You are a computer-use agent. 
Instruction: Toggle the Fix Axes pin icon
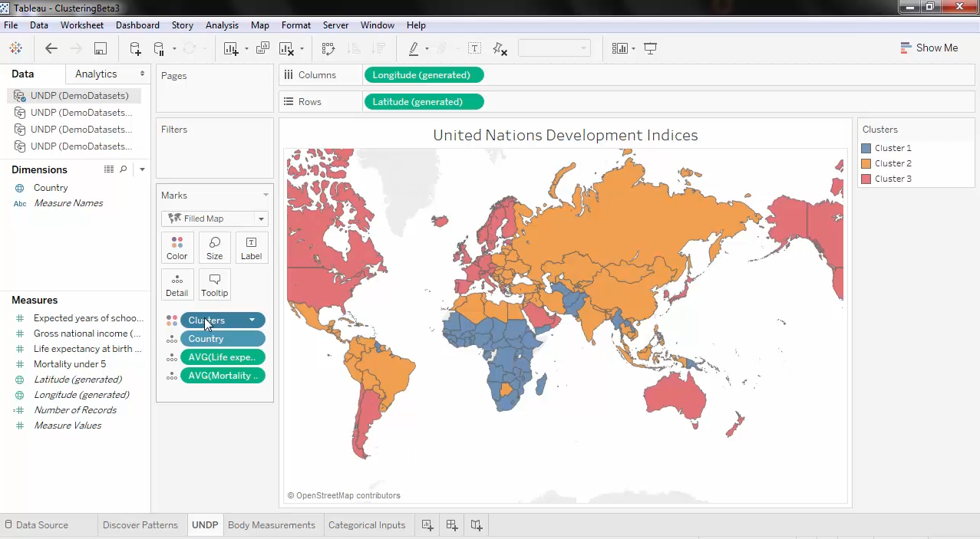pos(500,49)
